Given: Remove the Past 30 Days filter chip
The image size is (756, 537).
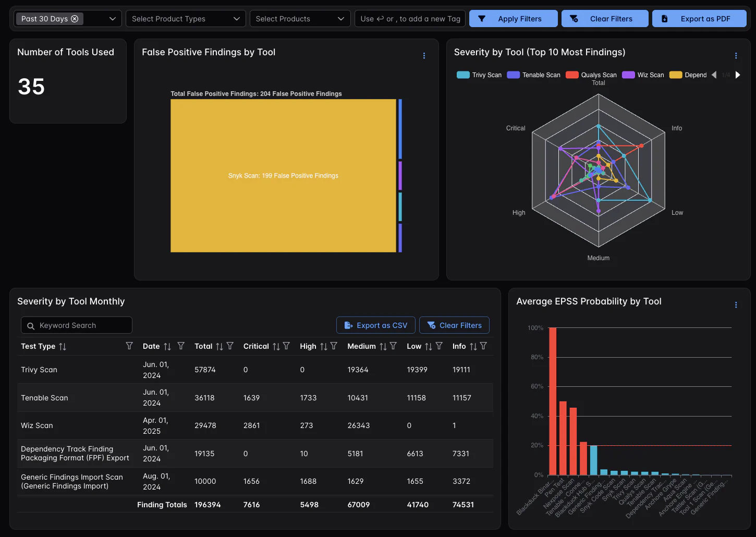Looking at the screenshot, I should (75, 19).
